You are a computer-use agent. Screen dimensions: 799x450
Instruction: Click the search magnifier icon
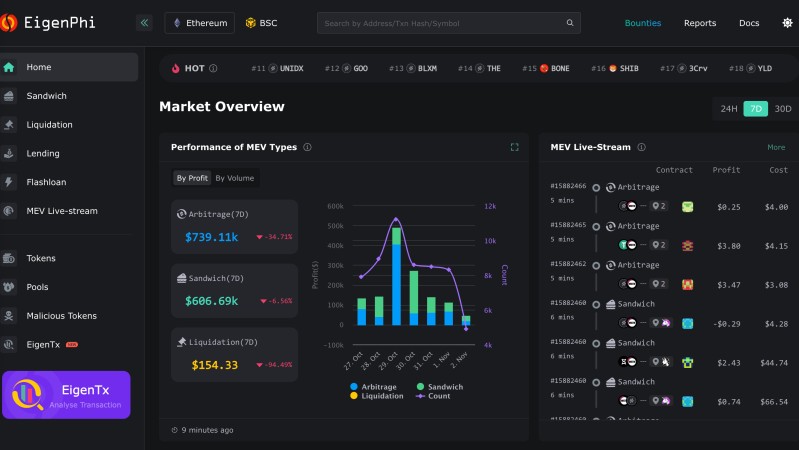click(x=570, y=23)
